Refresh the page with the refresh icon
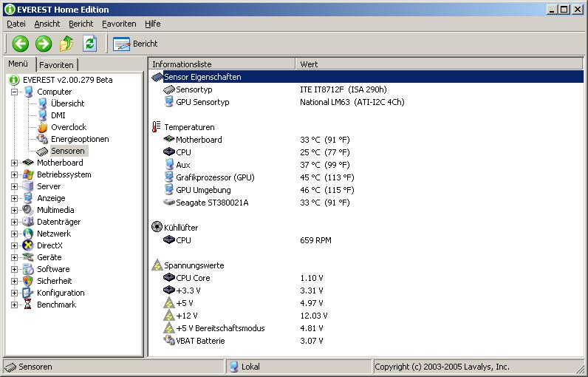588x377 pixels. (x=89, y=44)
